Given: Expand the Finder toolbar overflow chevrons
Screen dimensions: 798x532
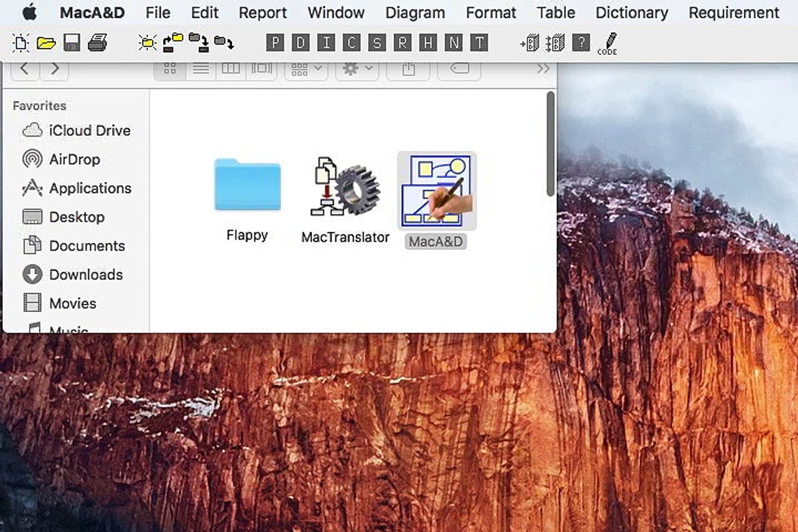Looking at the screenshot, I should (x=543, y=69).
